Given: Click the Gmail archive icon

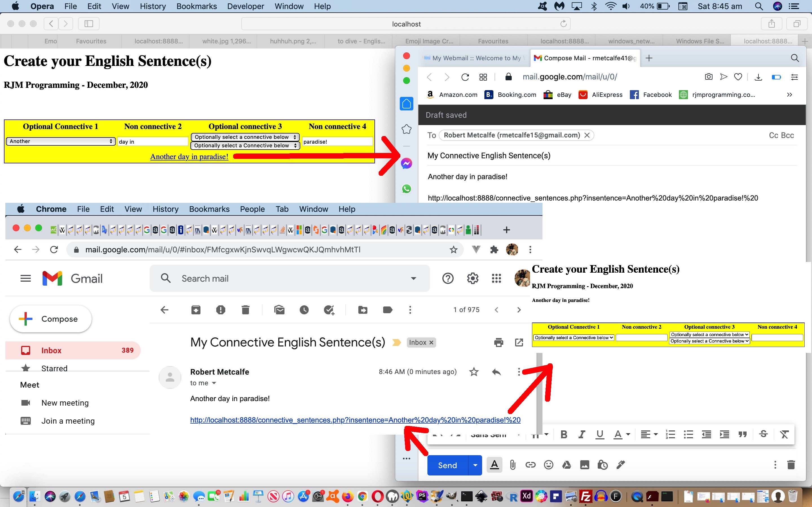Looking at the screenshot, I should (x=196, y=310).
